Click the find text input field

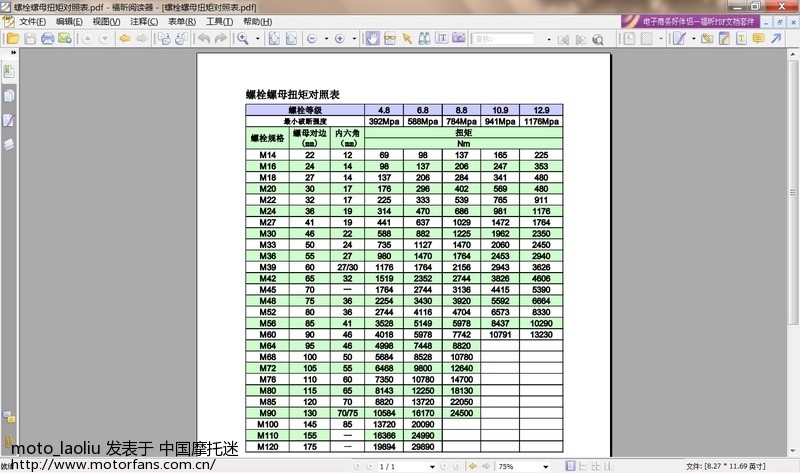504,39
